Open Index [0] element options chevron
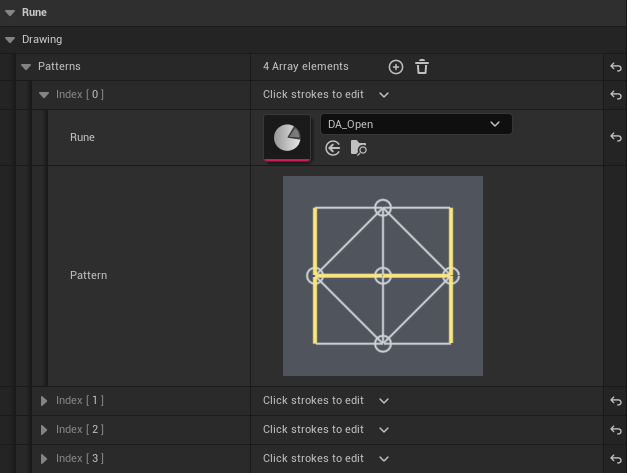The width and height of the screenshot is (627, 473). point(384,95)
